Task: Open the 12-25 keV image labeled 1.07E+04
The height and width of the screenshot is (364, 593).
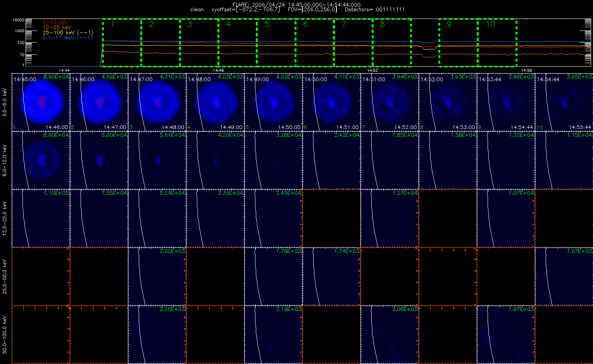Action: (506, 218)
